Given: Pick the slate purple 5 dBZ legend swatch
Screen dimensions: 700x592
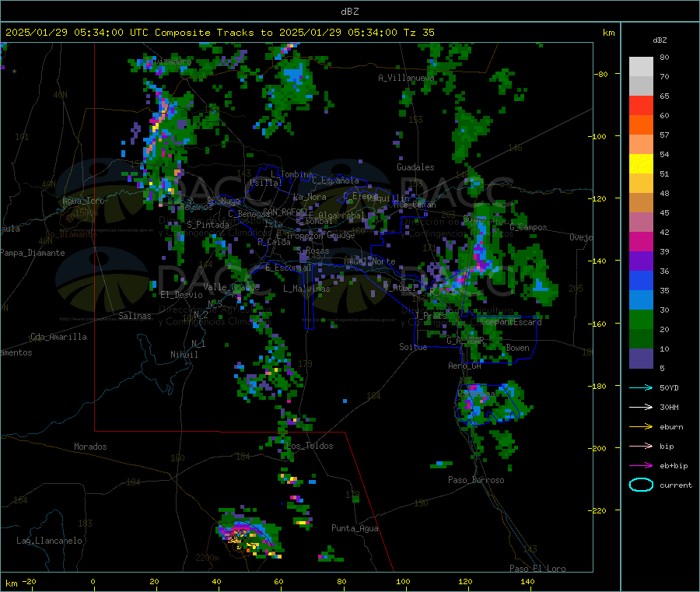Looking at the screenshot, I should coord(641,359).
